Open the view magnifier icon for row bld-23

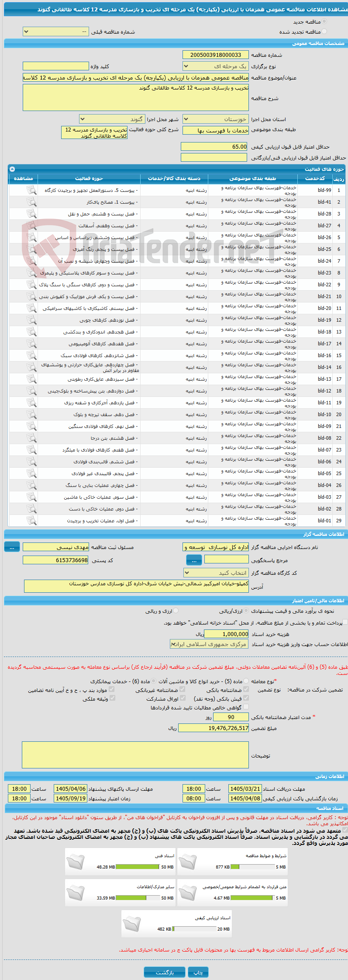(31, 273)
